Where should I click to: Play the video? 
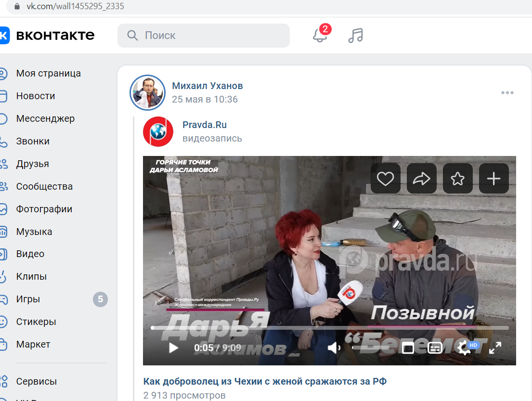tap(173, 348)
